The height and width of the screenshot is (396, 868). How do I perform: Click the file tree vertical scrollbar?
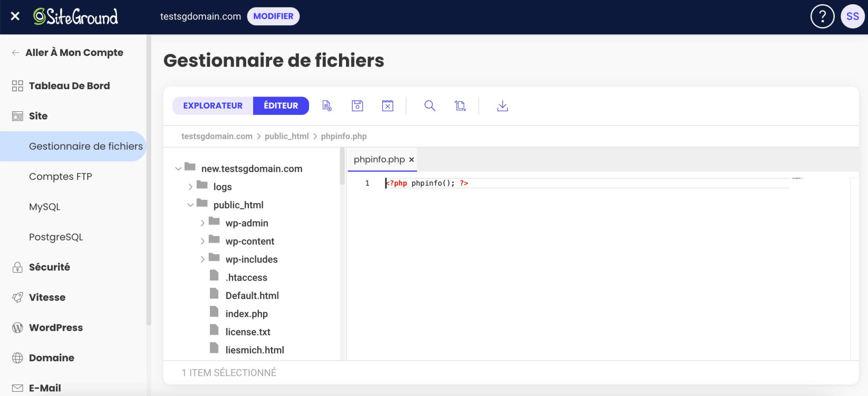342,167
